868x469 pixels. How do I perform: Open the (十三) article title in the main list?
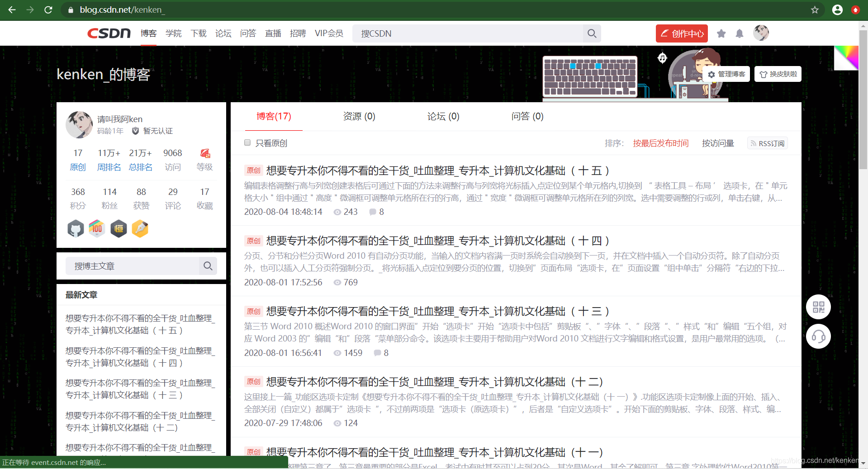pyautogui.click(x=438, y=311)
